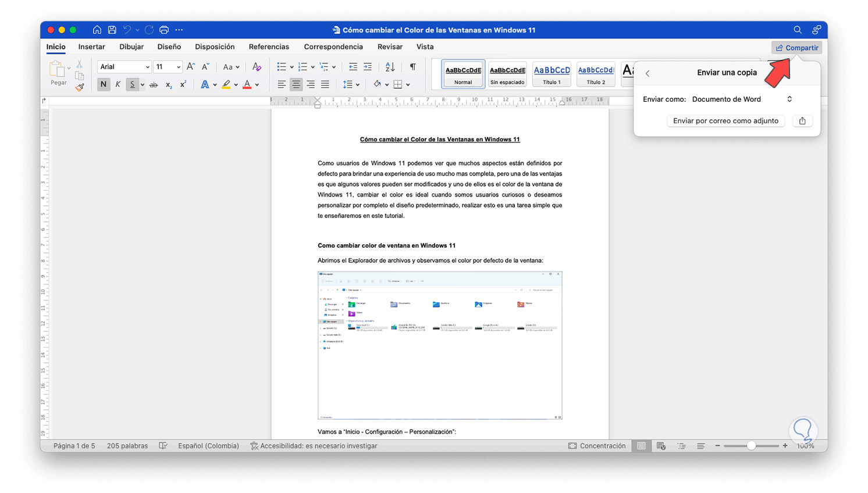Image resolution: width=868 pixels, height=493 pixels.
Task: Decrease font size with smaller A icon
Action: tap(205, 67)
